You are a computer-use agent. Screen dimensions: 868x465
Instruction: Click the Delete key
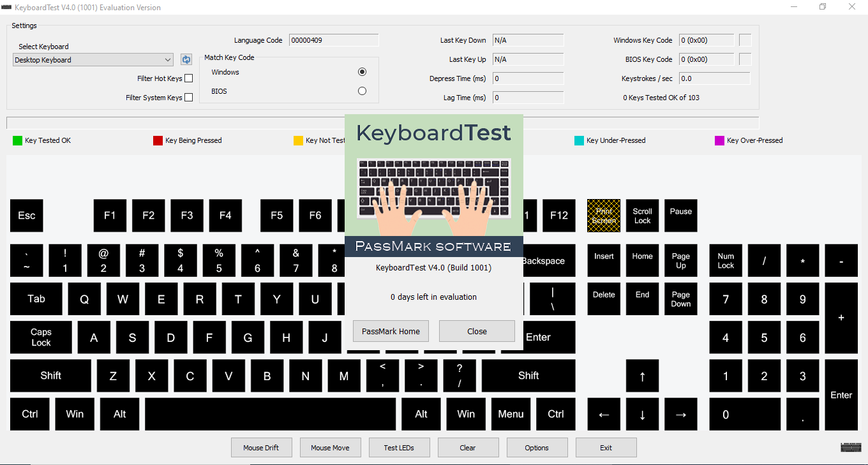tap(604, 299)
